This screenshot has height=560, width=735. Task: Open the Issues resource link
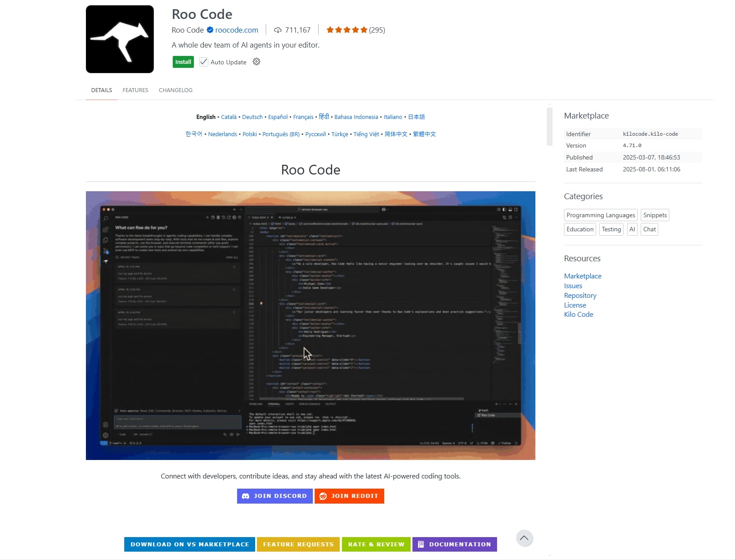pos(573,286)
